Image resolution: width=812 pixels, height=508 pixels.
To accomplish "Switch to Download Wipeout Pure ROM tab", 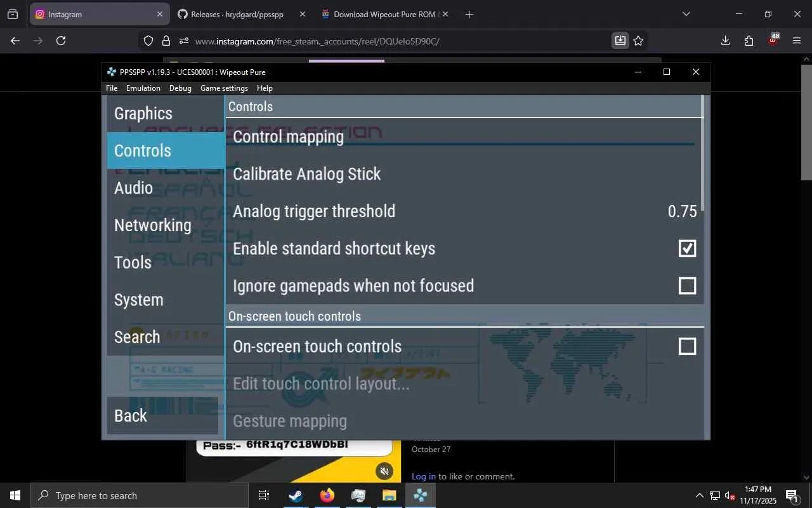I will pyautogui.click(x=384, y=14).
